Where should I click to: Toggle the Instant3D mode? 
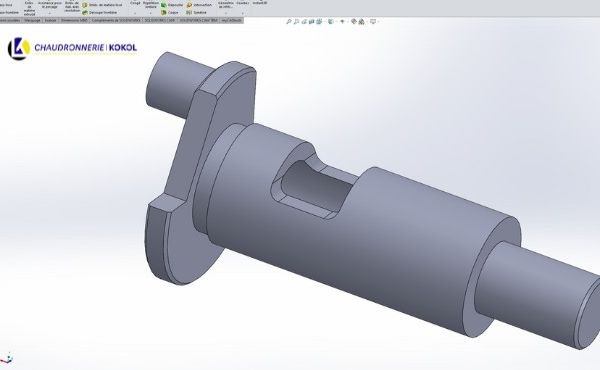[260, 3]
